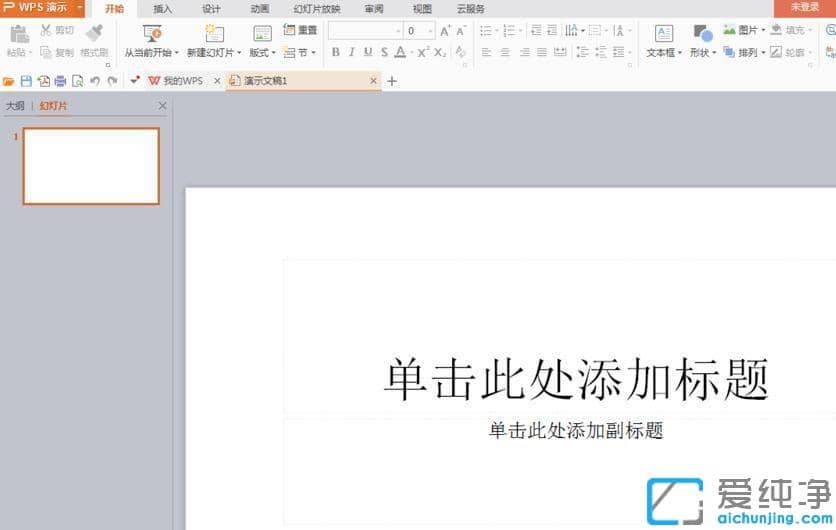Click the 重置 reset button
Image resolution: width=836 pixels, height=530 pixels.
[x=300, y=31]
